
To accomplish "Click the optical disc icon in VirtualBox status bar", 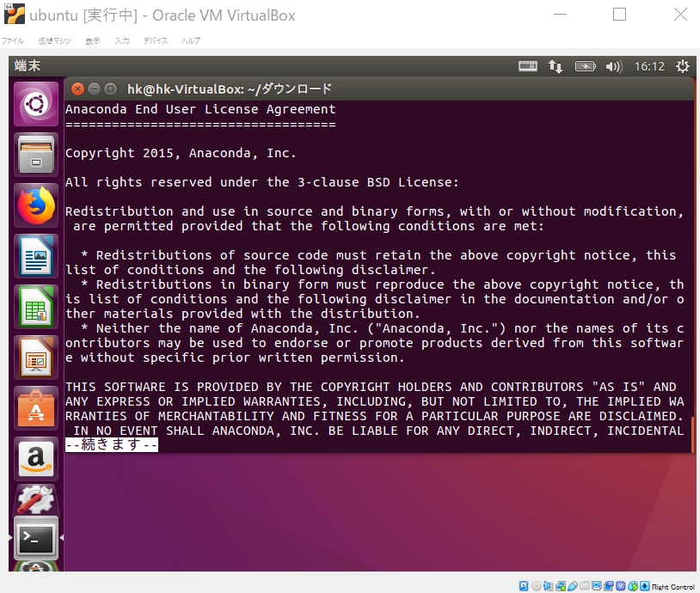I will click(x=536, y=586).
